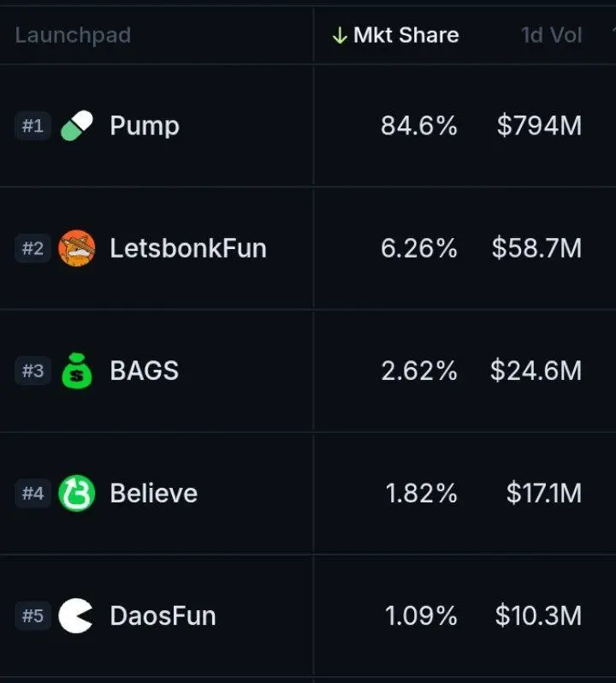
Task: Sort by the Mkt Share column header
Action: [406, 35]
